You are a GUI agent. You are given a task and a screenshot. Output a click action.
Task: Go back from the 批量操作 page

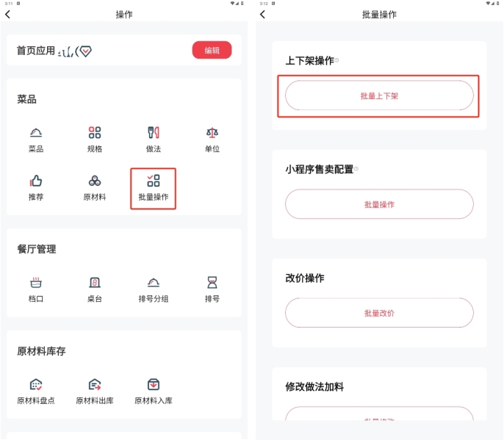pyautogui.click(x=263, y=14)
